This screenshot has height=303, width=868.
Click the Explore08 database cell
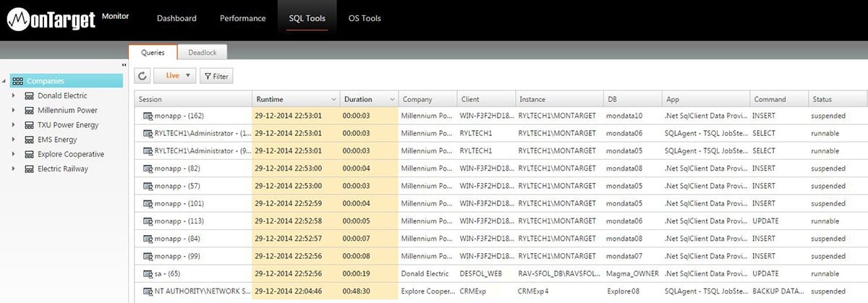(631, 291)
